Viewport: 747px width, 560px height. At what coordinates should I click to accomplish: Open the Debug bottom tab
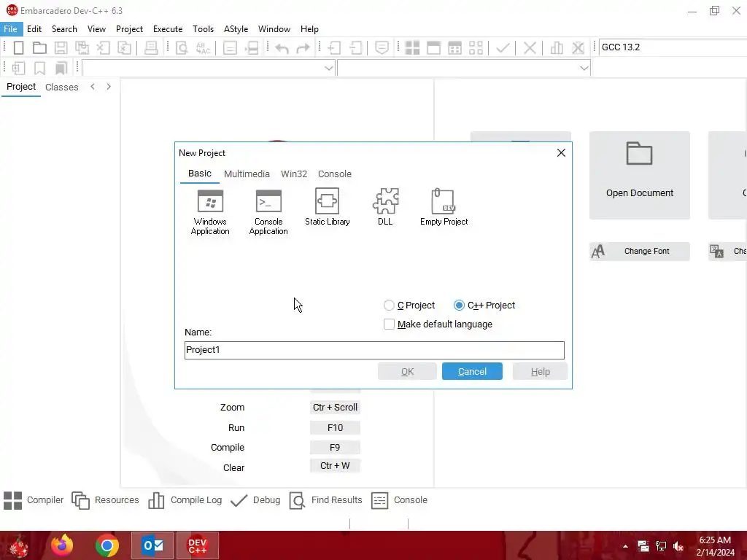coord(255,500)
